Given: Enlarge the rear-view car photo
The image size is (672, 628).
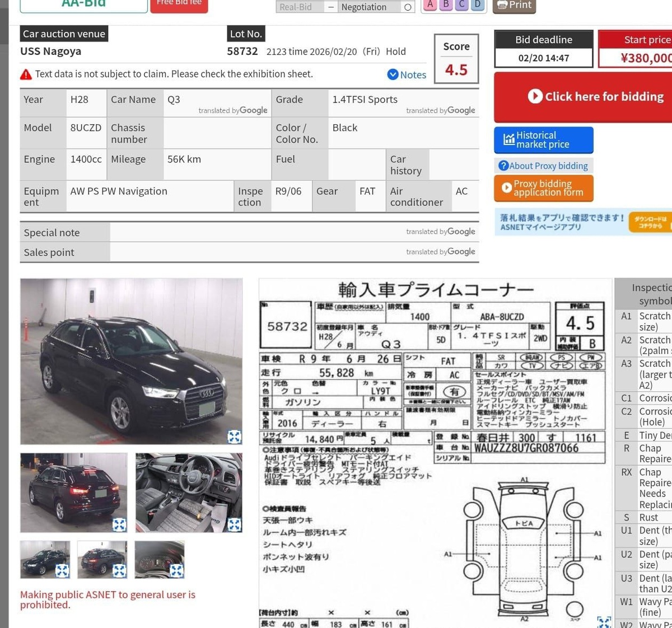Looking at the screenshot, I should tap(119, 524).
